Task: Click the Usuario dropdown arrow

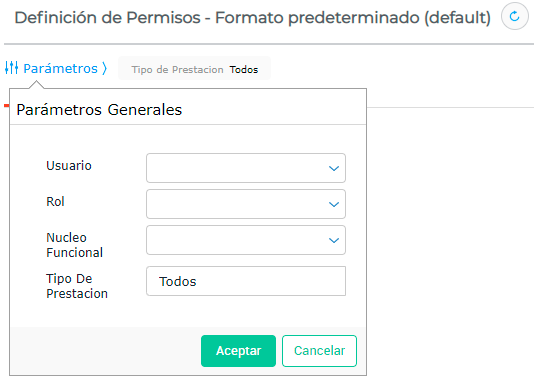Action: tap(334, 168)
